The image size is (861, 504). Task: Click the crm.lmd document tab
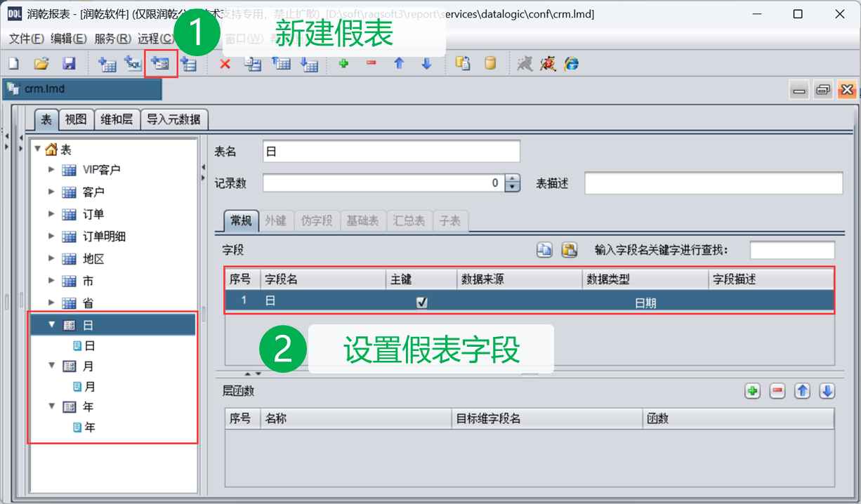tap(82, 89)
